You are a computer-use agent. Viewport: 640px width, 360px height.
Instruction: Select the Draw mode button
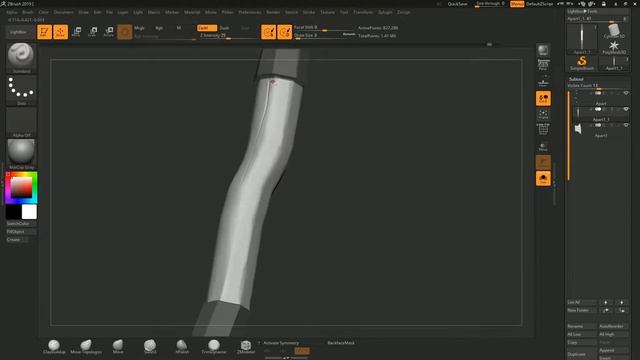pyautogui.click(x=60, y=32)
